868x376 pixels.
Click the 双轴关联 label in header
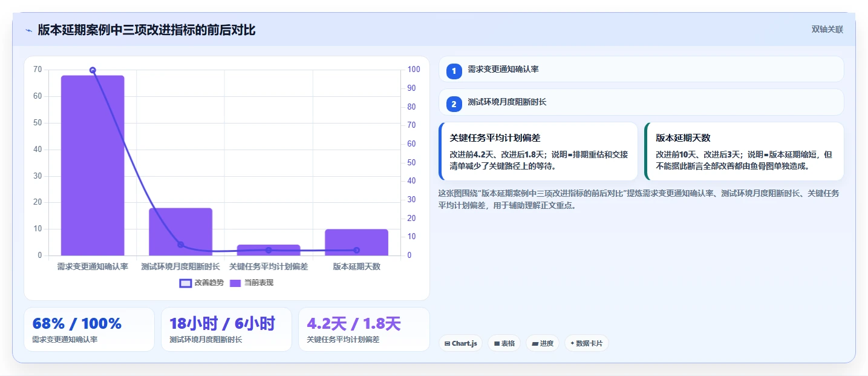click(827, 30)
